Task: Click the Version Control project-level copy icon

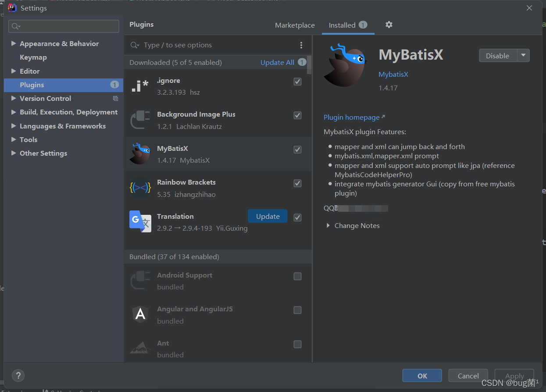Action: 115,99
